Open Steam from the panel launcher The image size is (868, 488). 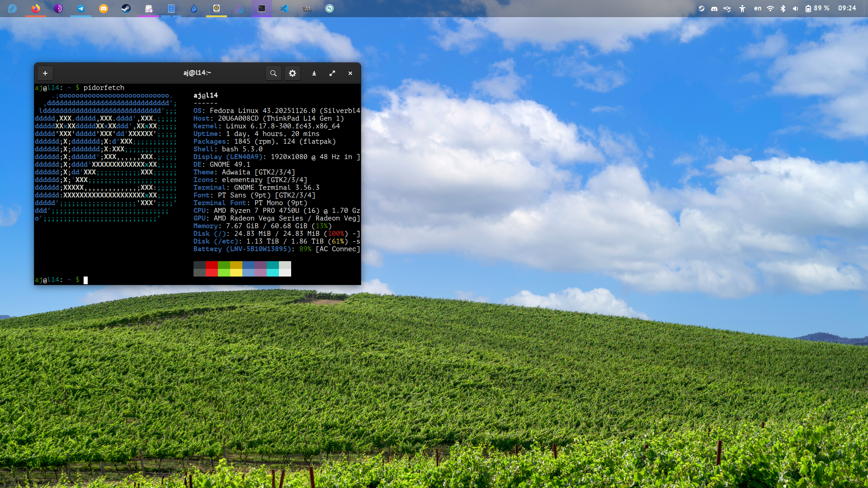[x=126, y=8]
